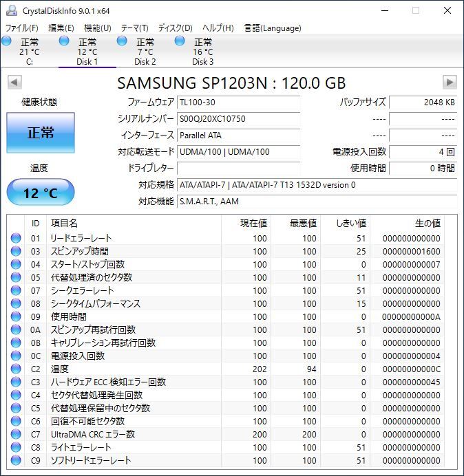Click the 2048 KB buffer size field
464x476 pixels.
(x=423, y=102)
